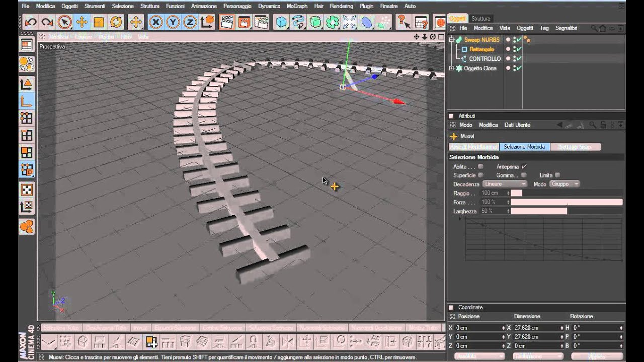
Task: Open render settings clapperboard icon
Action: pos(261,22)
